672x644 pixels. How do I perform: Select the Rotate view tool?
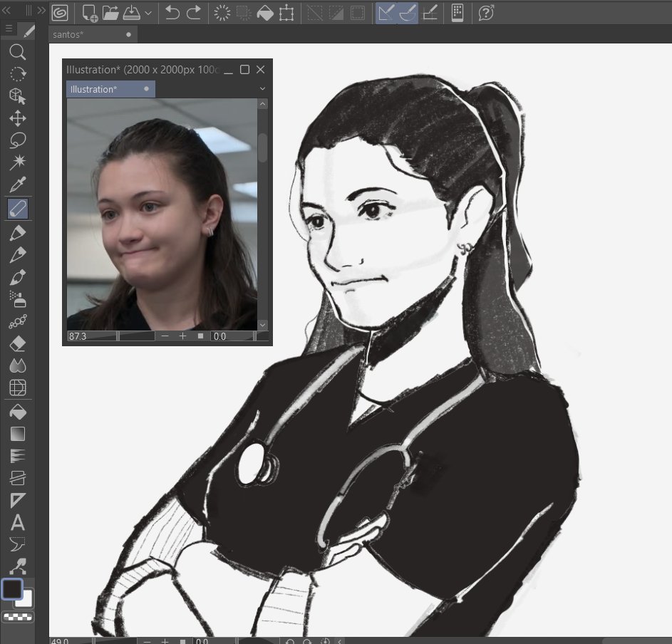(x=18, y=74)
